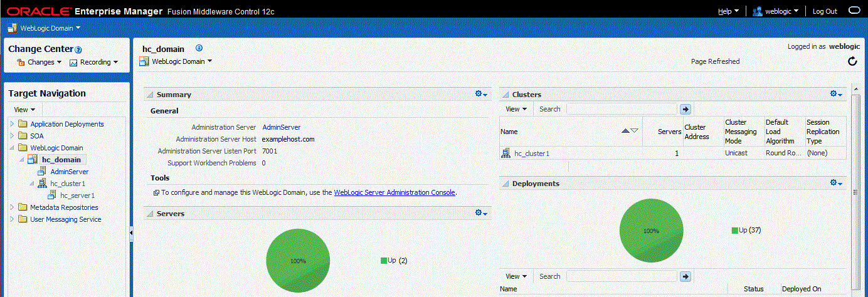Click Clusters search go arrow button
The width and height of the screenshot is (868, 297).
pyautogui.click(x=685, y=109)
